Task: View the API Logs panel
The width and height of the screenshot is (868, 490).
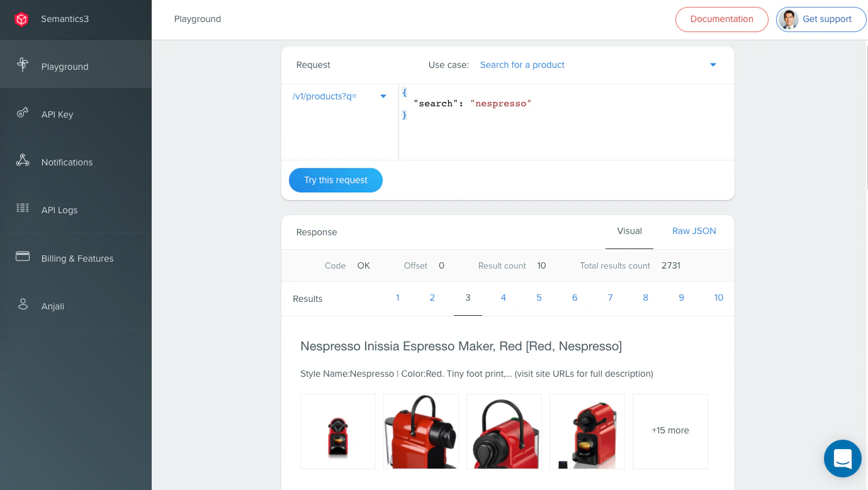Action: click(23, 209)
